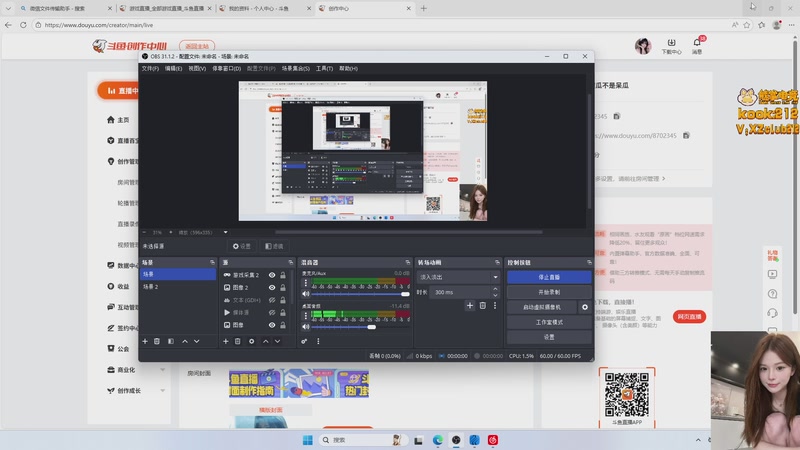Open OBS 设置 button in controls panel
800x450 pixels.
pyautogui.click(x=549, y=337)
